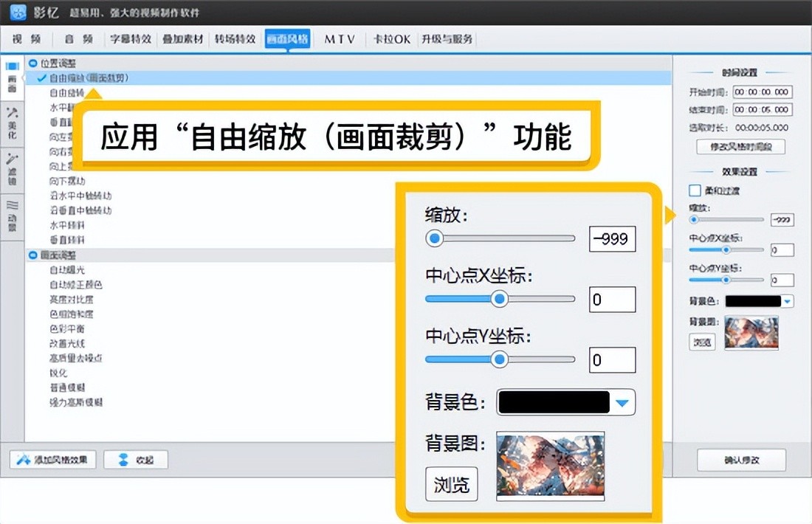Click checkmark beside 自由缩放(画面裁剪)
The image size is (812, 524).
point(41,77)
